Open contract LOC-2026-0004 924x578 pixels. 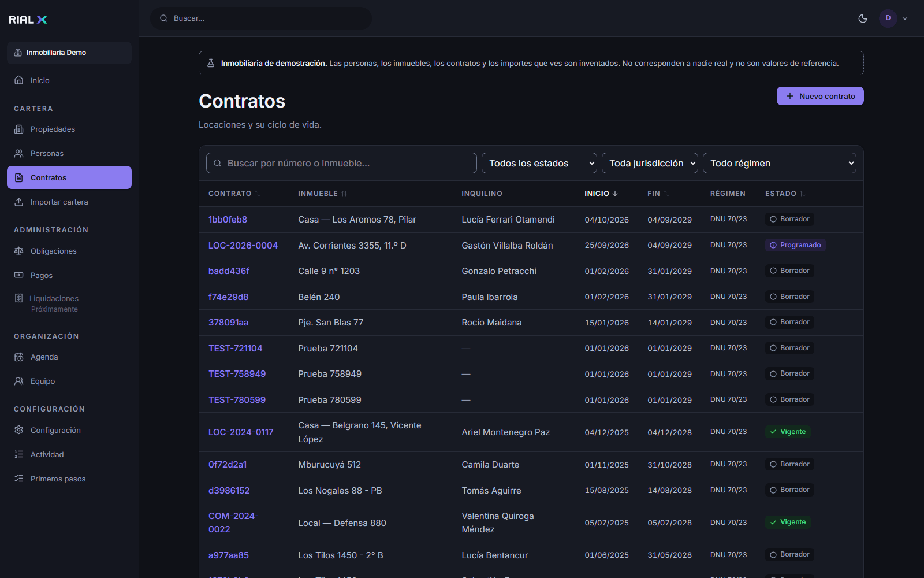tap(243, 246)
